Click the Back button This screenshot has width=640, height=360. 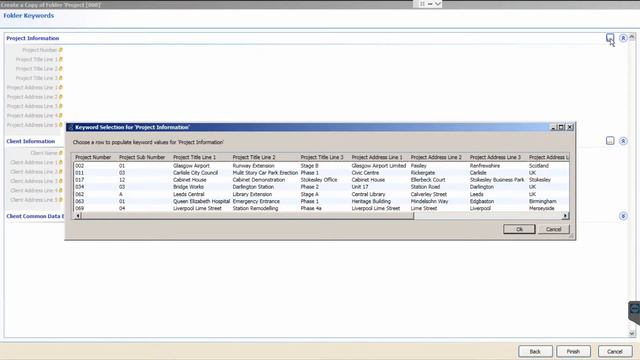tap(535, 351)
